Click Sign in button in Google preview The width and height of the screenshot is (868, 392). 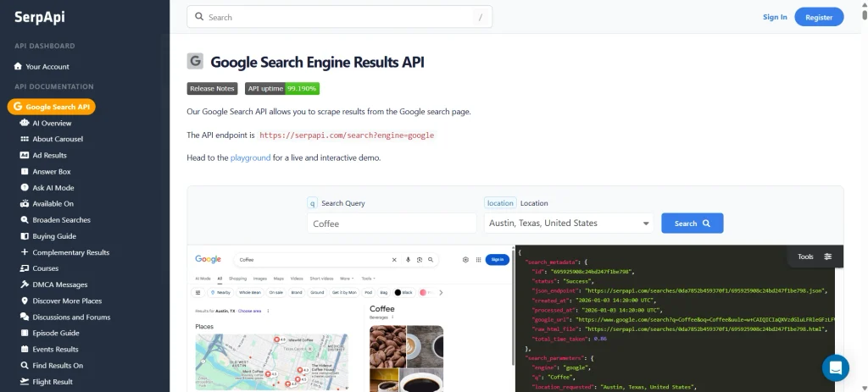point(497,259)
